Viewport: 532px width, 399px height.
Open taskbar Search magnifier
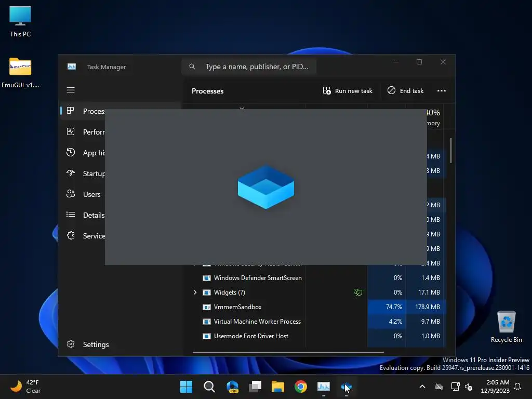click(209, 387)
